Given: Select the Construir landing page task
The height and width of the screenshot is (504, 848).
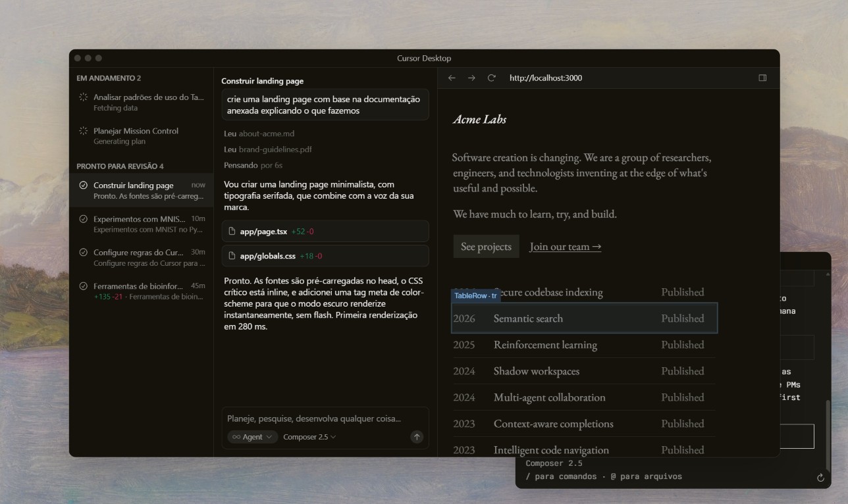Looking at the screenshot, I should pos(141,190).
